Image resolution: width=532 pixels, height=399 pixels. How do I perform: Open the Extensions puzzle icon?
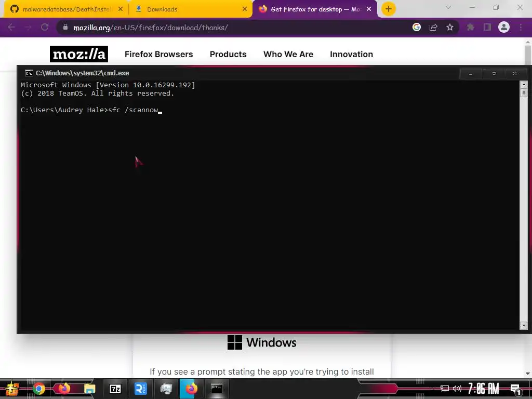tap(470, 27)
